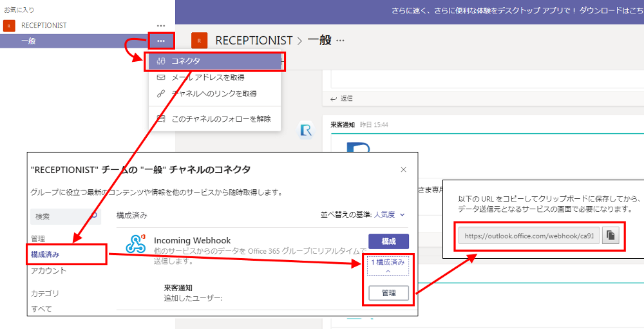Click the envelope icon in the context menu

point(161,77)
